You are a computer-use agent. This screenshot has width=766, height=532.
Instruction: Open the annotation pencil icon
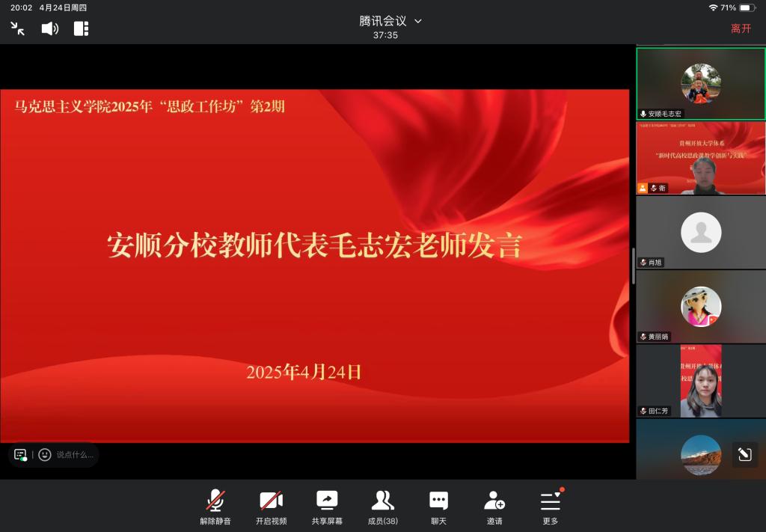tap(744, 455)
